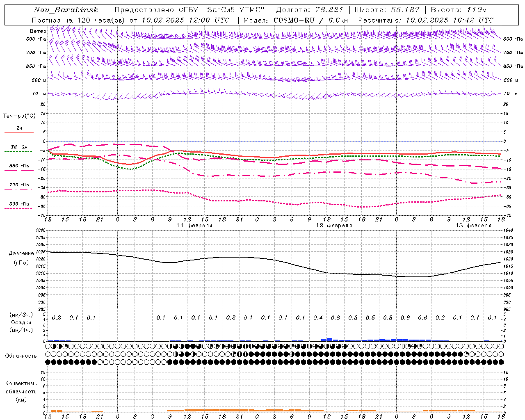The image size is (525, 420).
Task: Click the 500 м wind level label on left
Action: pos(39,80)
